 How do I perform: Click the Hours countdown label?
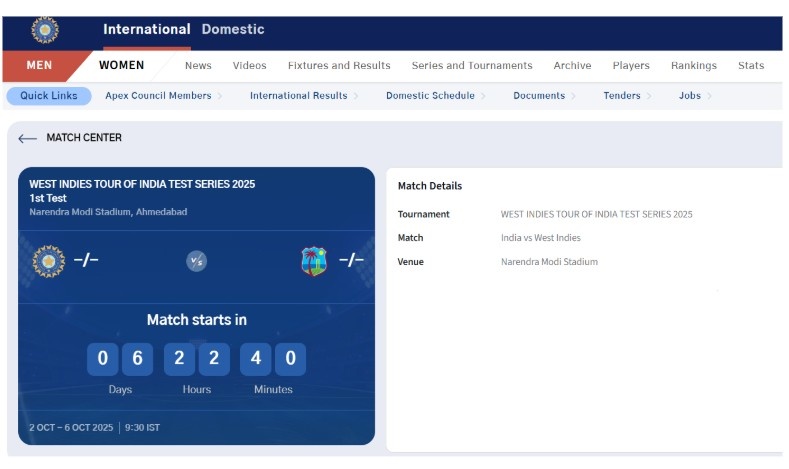197,389
